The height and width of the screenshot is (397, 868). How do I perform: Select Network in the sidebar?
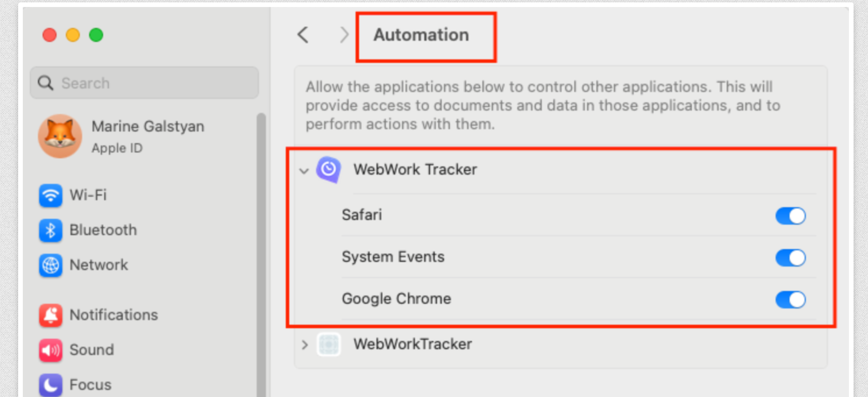[x=98, y=265]
